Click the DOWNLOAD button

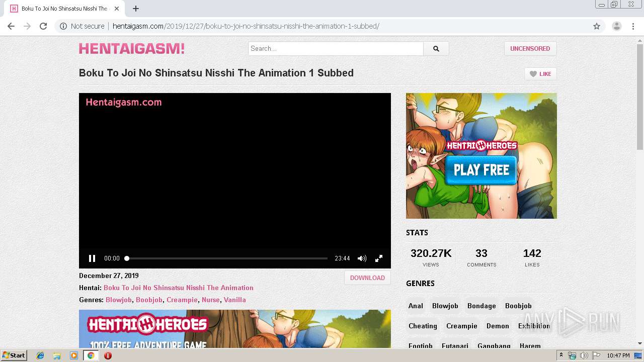click(x=367, y=278)
